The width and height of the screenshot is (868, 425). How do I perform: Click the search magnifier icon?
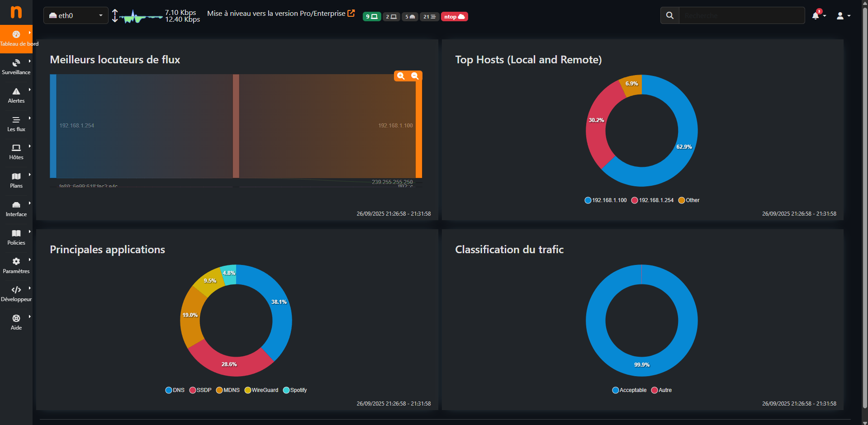tap(669, 16)
